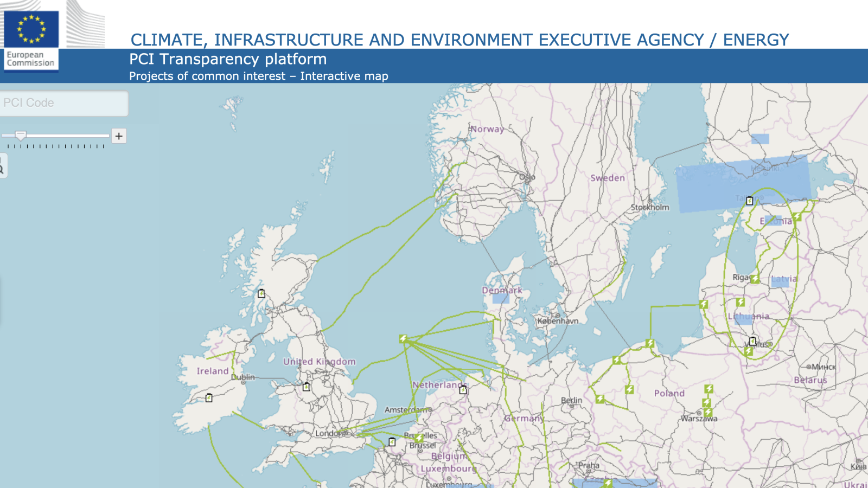Click the European Commission logo

click(31, 37)
